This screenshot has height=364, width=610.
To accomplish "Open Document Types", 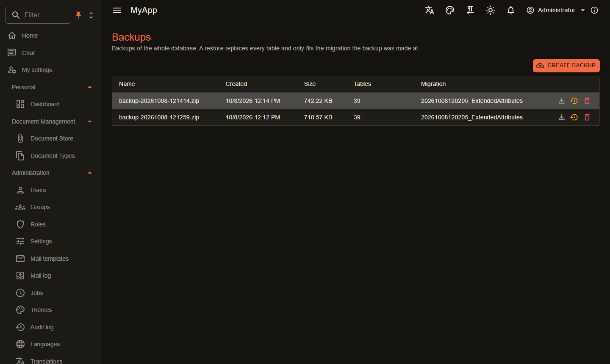I will (51, 156).
